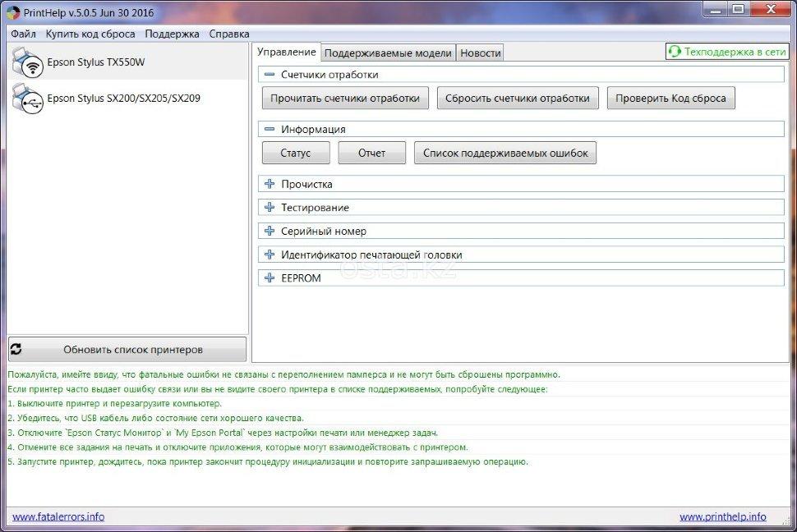
Task: Click the refresh arrows icon for printer list
Action: pos(16,349)
